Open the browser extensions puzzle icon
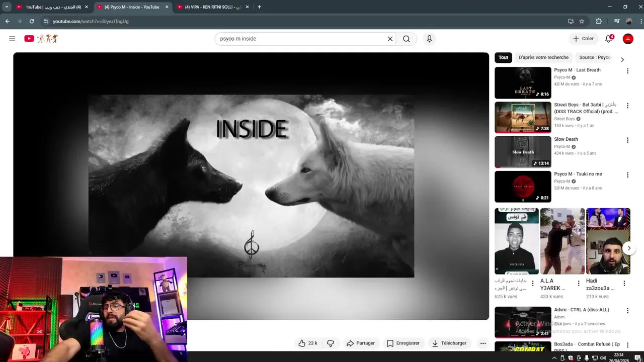The image size is (644, 362). click(x=599, y=21)
